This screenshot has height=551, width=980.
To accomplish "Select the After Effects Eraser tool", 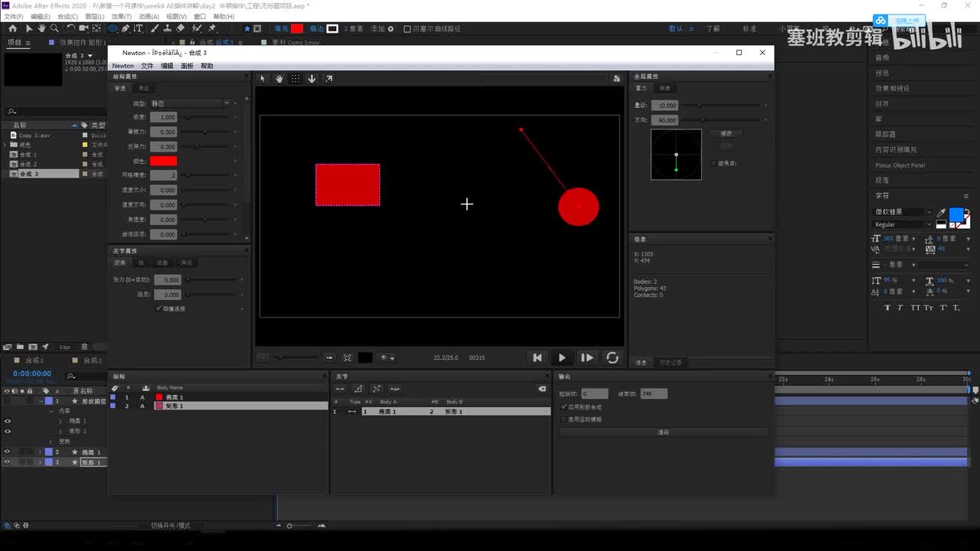I will click(181, 28).
